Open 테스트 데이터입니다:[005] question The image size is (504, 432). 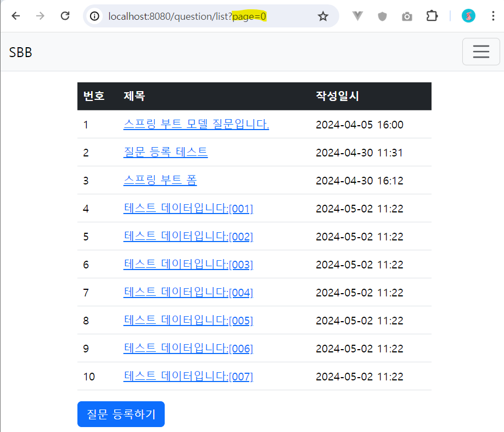click(188, 320)
